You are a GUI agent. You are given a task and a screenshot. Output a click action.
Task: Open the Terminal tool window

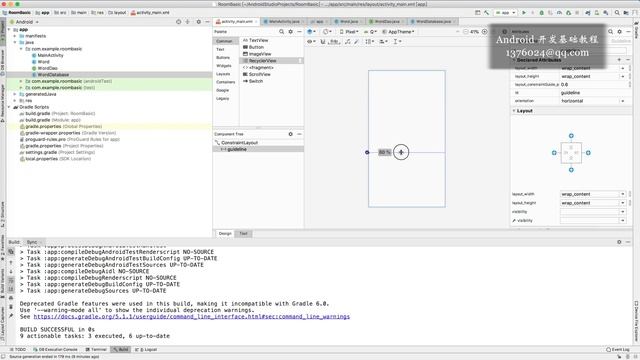pos(96,349)
